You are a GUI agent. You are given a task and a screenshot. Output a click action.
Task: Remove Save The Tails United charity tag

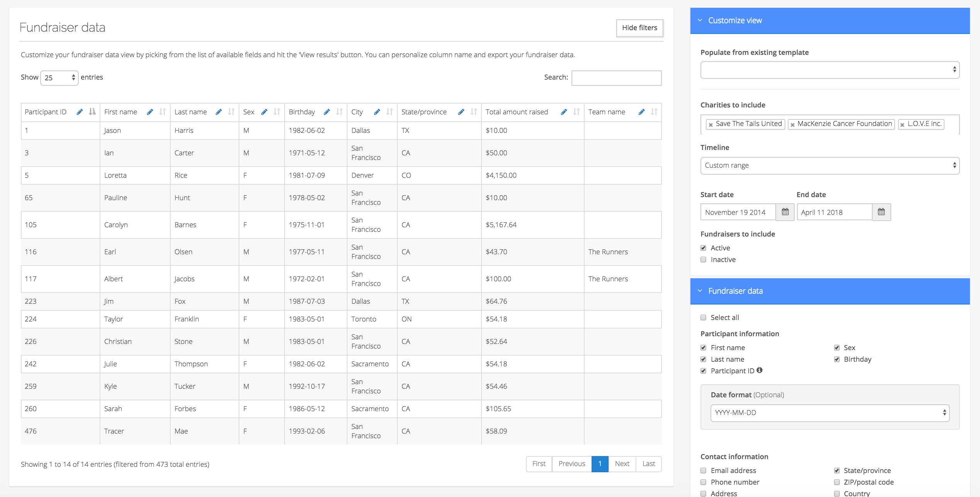[x=710, y=124]
